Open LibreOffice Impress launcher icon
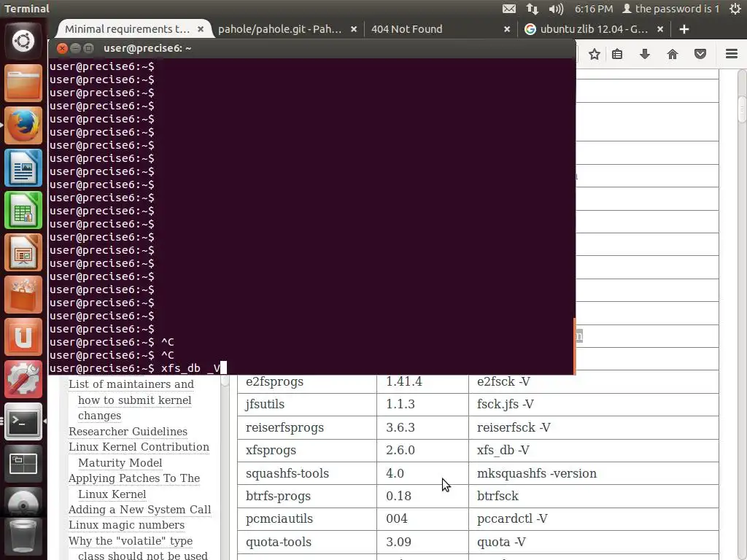 (x=23, y=252)
